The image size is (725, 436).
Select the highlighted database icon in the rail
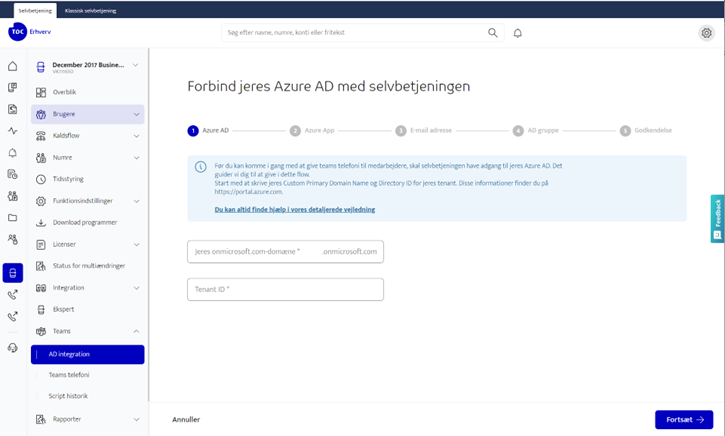point(12,273)
